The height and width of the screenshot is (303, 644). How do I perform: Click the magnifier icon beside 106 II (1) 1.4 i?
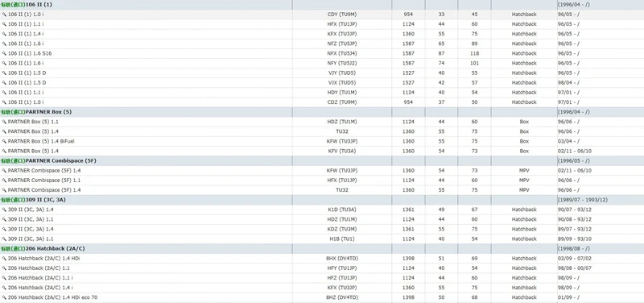pos(4,34)
